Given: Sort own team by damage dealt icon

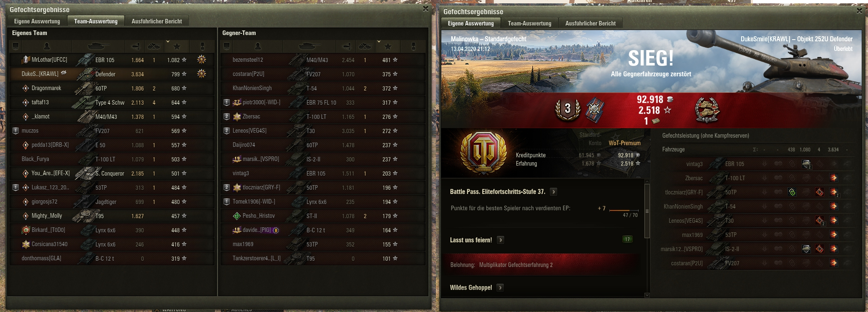Looking at the screenshot, I should click(x=136, y=46).
